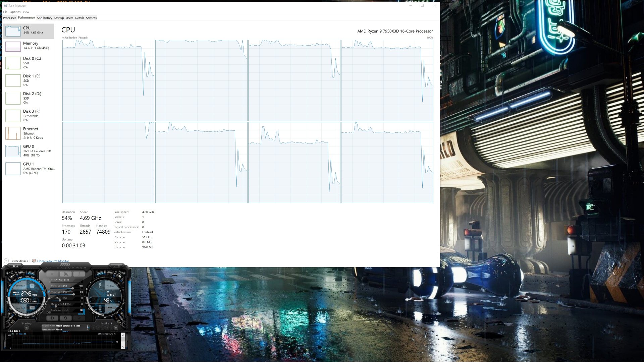
Task: Expand the App history tab
Action: (x=44, y=18)
